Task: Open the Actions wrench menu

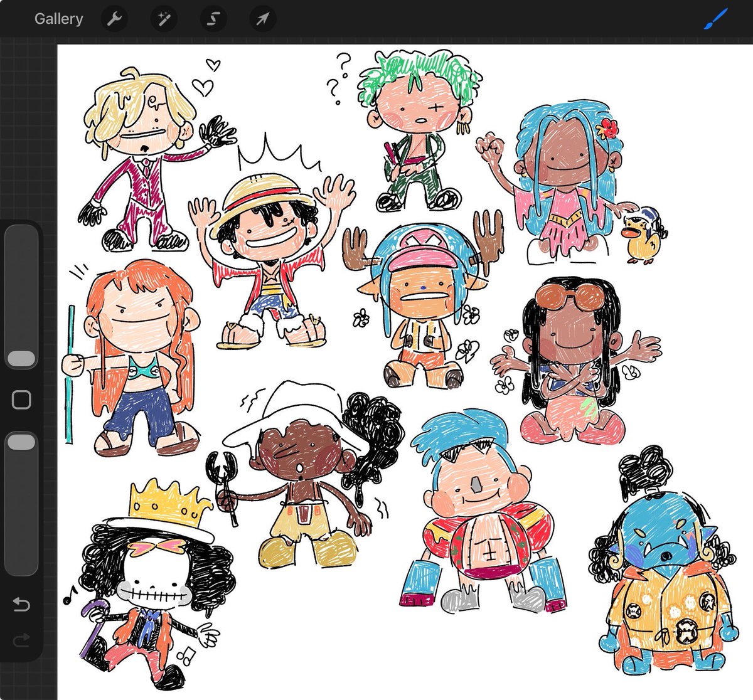Action: point(114,19)
